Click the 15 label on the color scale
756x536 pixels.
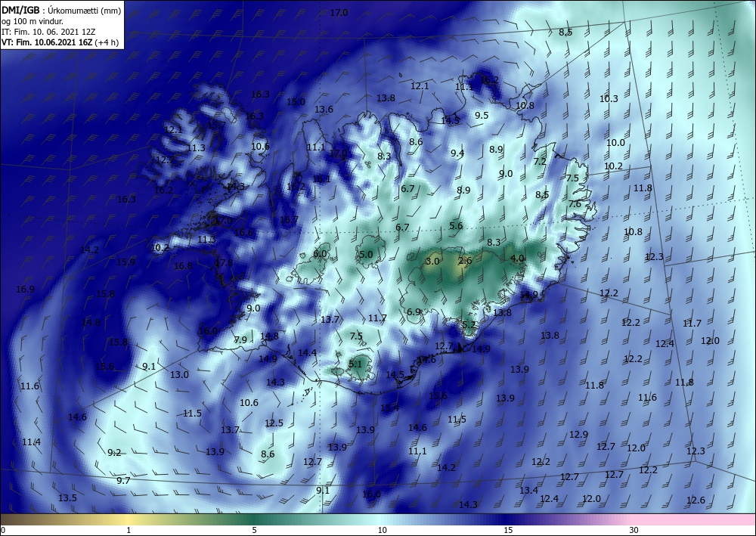508,531
